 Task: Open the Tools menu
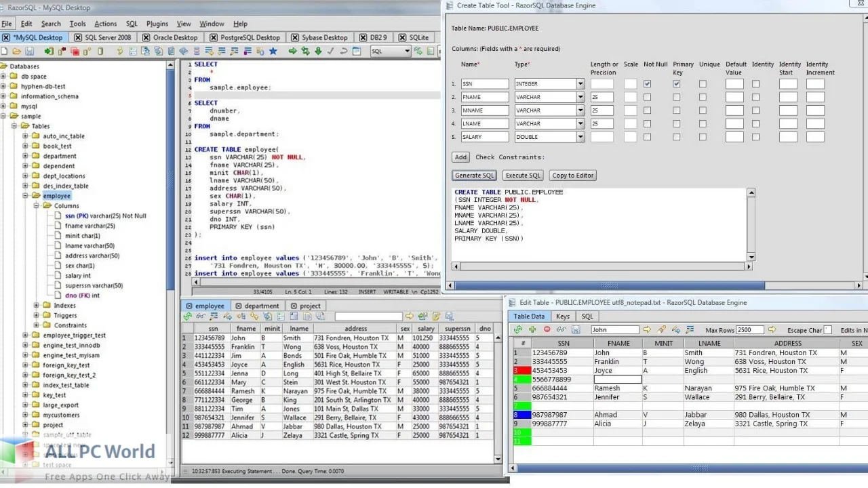click(x=78, y=24)
